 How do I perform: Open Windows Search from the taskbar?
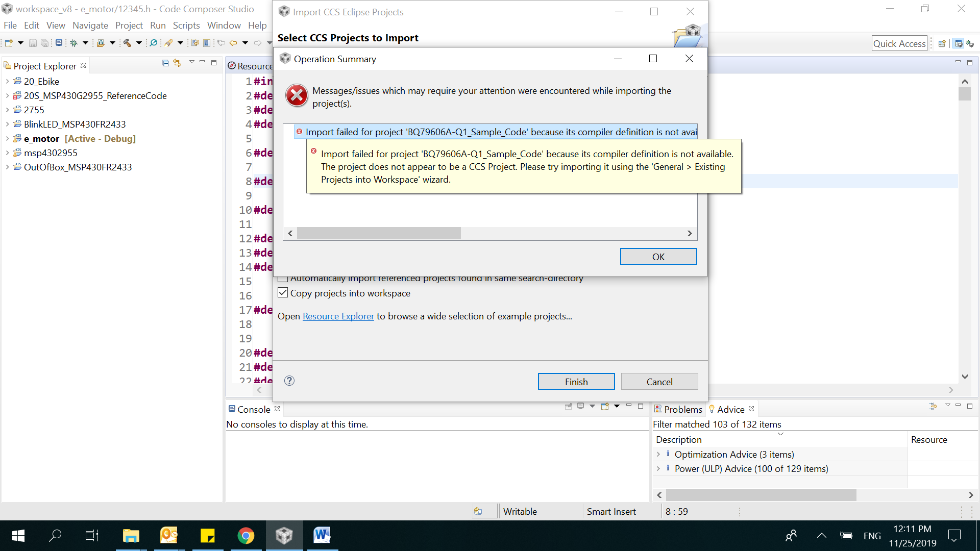pos(55,536)
